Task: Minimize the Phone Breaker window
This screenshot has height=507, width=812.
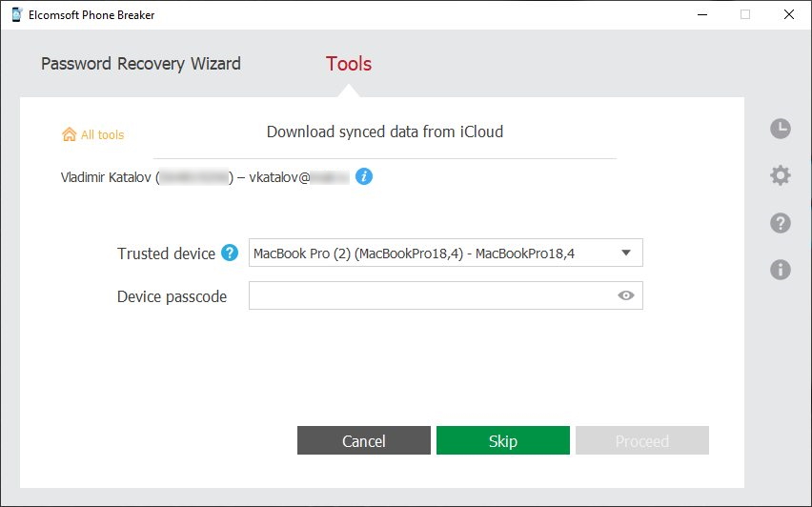Action: [702, 14]
